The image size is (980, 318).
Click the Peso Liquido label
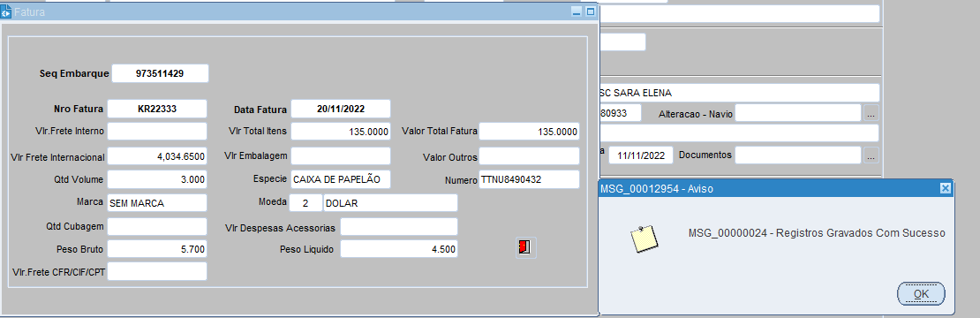coord(306,249)
